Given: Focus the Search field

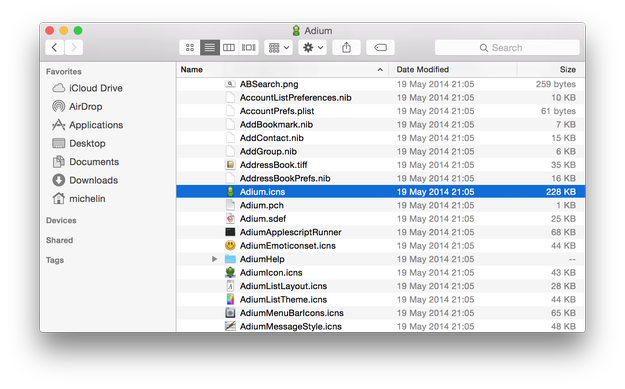Looking at the screenshot, I should pos(507,48).
